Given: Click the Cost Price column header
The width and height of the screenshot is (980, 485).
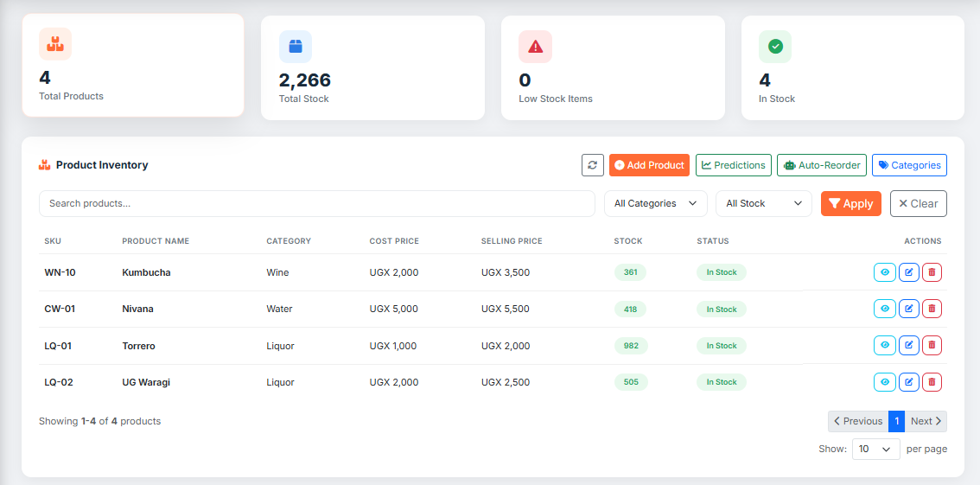Looking at the screenshot, I should (394, 241).
